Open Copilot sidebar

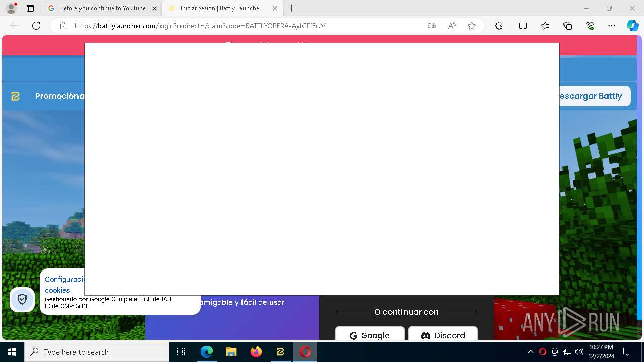click(632, 26)
